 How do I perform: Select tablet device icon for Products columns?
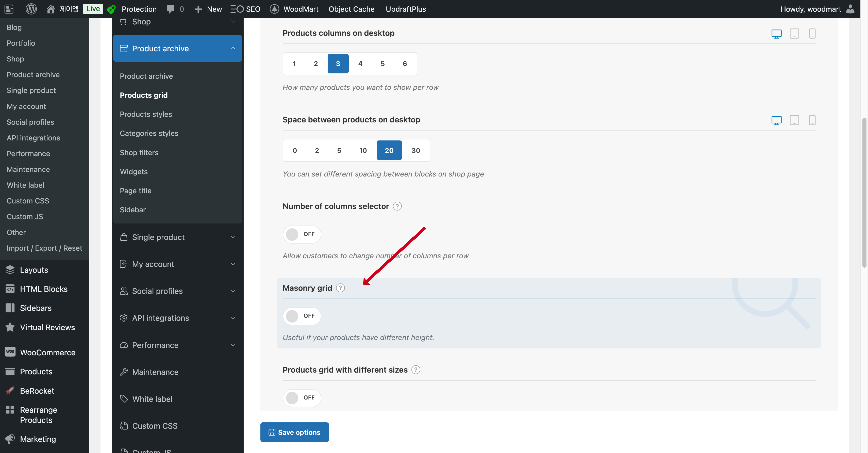(794, 34)
